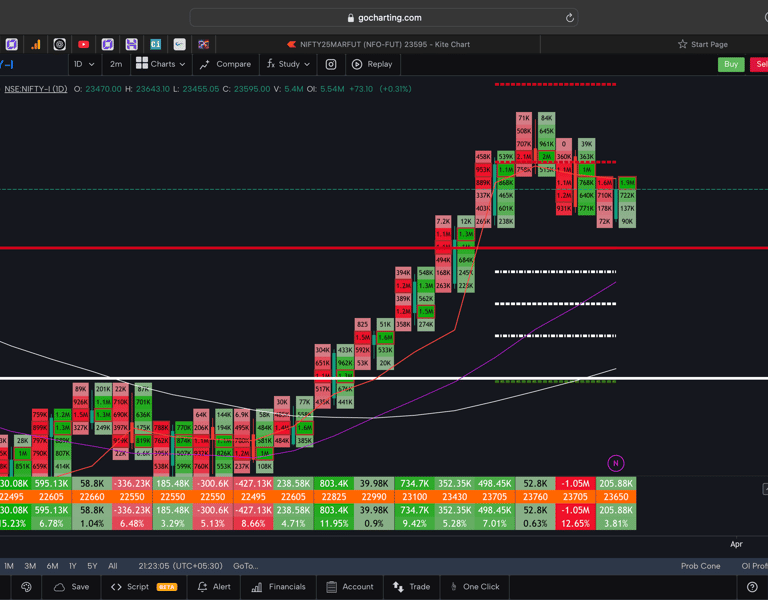Image resolution: width=768 pixels, height=600 pixels.
Task: Click the 23650 orange price cell
Action: 616,497
